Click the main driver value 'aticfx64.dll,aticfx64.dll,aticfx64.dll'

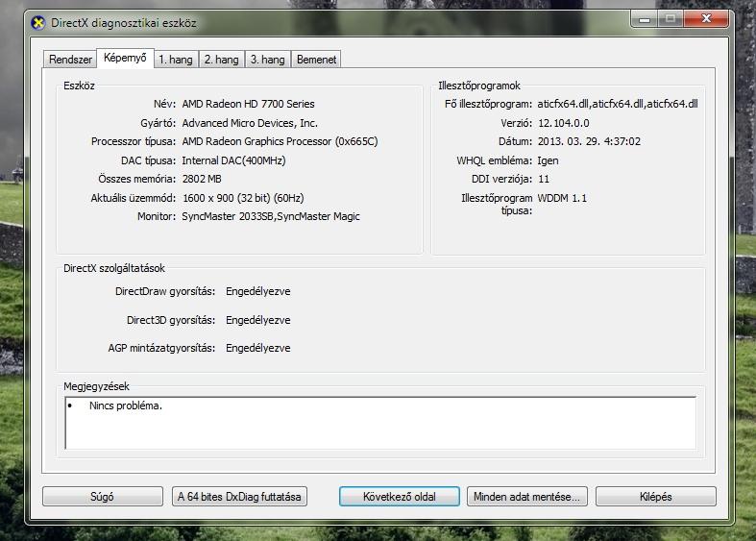(618, 104)
